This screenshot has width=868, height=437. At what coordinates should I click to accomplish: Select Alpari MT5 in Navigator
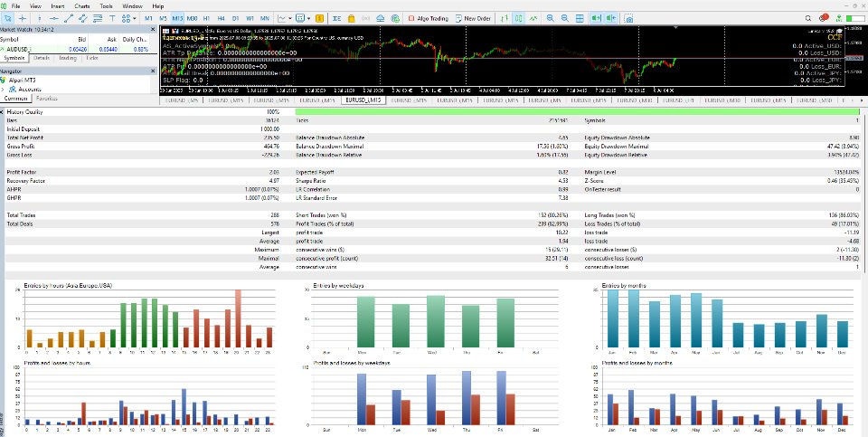[22, 81]
